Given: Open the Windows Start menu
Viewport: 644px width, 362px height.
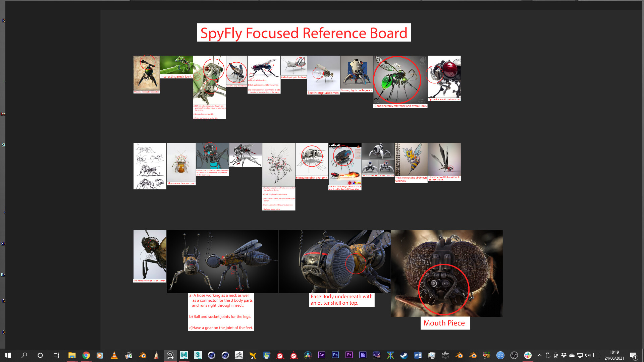Looking at the screenshot, I should click(8, 356).
